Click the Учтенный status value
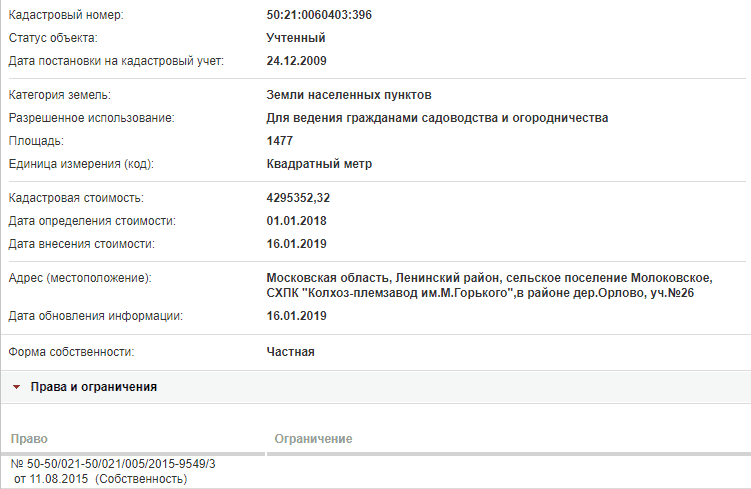 tap(296, 38)
